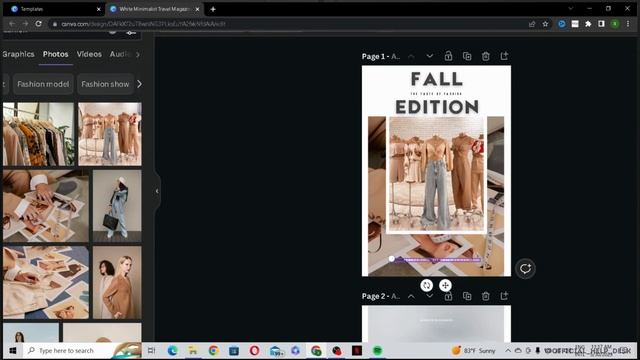The height and width of the screenshot is (360, 640).
Task: Open the Chrome profile avatar
Action: pyautogui.click(x=615, y=24)
